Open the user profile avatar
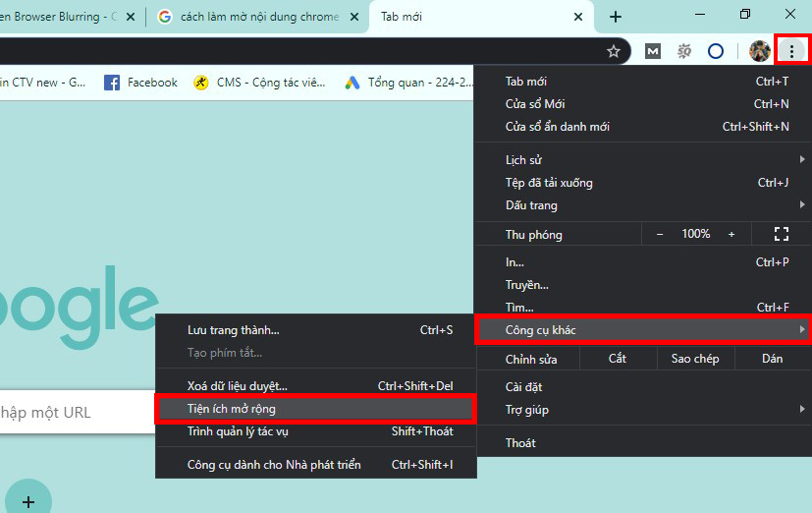 759,51
